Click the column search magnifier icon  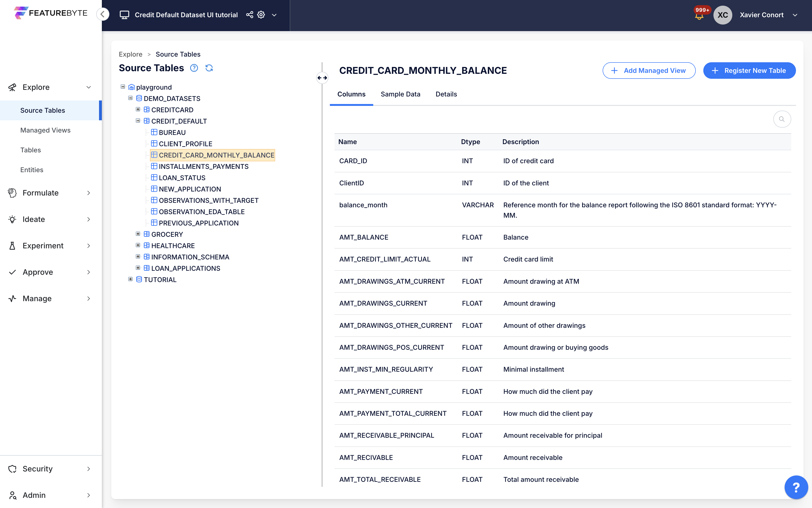coord(782,119)
